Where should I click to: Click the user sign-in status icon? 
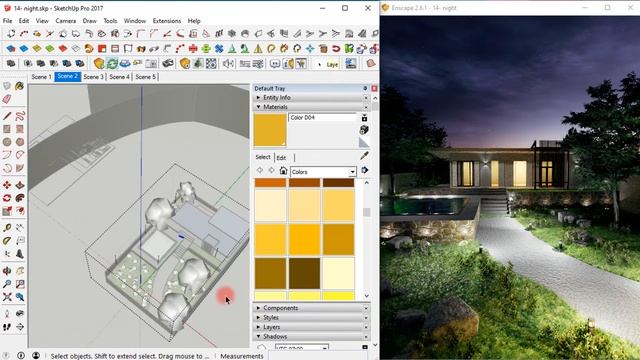[x=36, y=356]
